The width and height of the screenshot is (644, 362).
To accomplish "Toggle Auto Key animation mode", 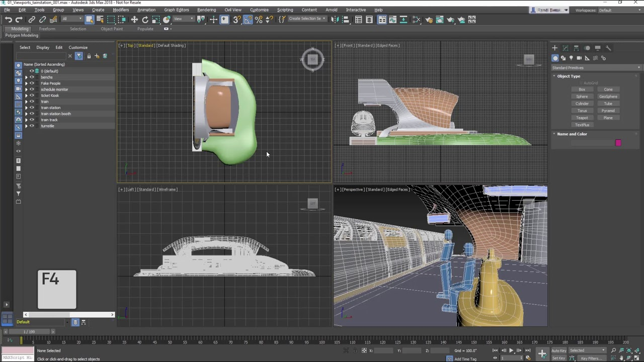I will point(558,350).
